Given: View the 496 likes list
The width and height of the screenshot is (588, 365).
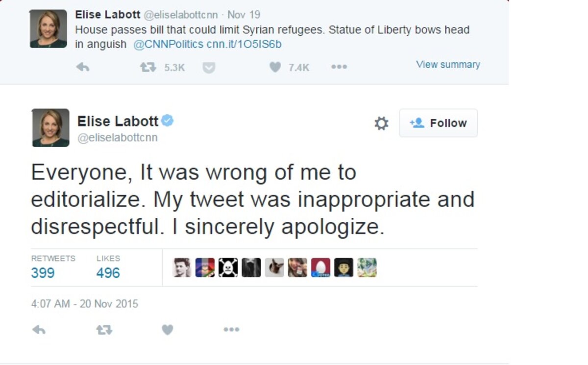Looking at the screenshot, I should click(x=108, y=273).
